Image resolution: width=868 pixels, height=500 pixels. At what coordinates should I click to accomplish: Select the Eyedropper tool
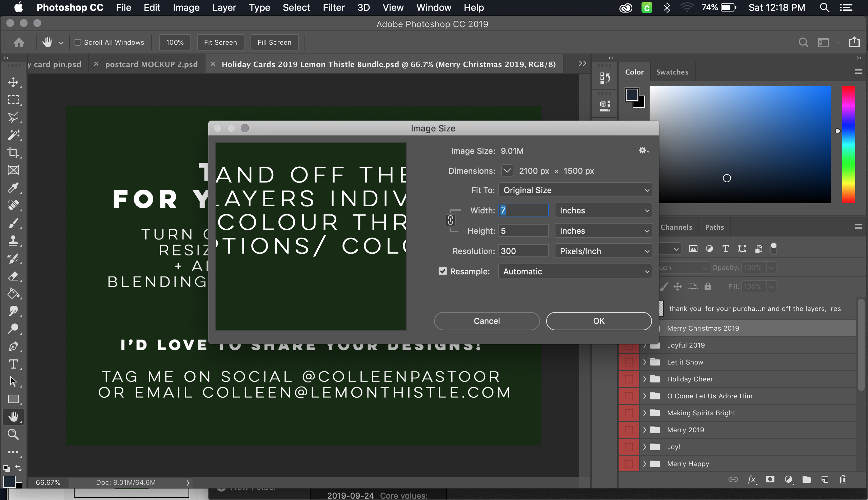pos(13,188)
